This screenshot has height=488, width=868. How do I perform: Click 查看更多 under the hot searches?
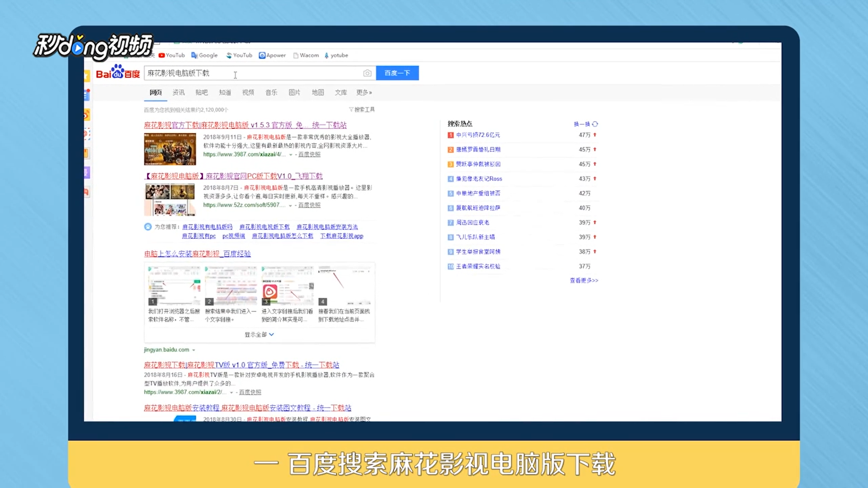coord(583,281)
